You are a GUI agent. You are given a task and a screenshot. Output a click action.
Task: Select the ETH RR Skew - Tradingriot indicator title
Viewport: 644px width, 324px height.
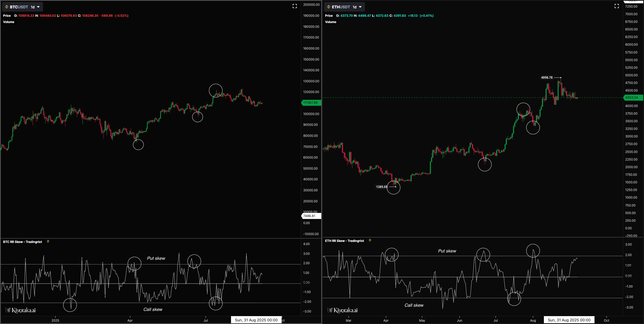tap(345, 241)
